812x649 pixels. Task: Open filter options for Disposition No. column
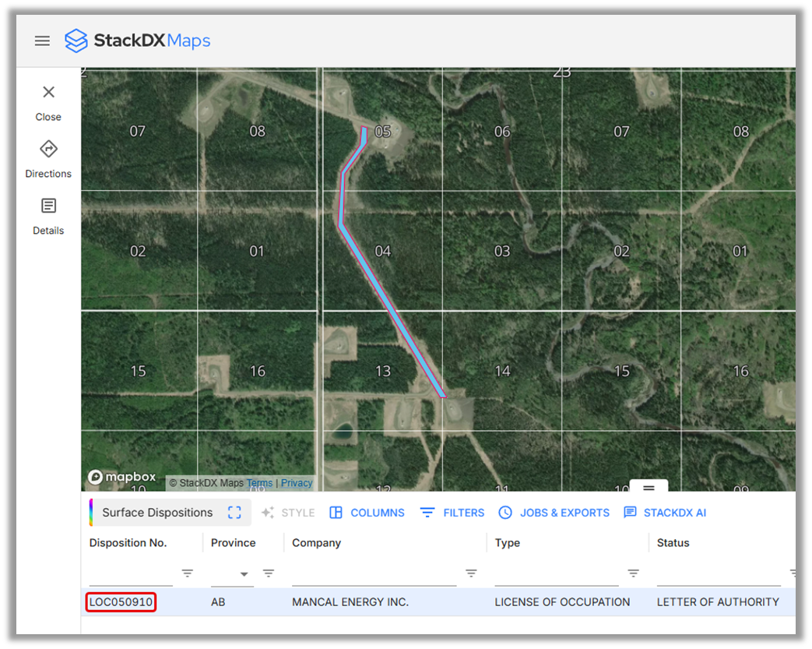(188, 573)
